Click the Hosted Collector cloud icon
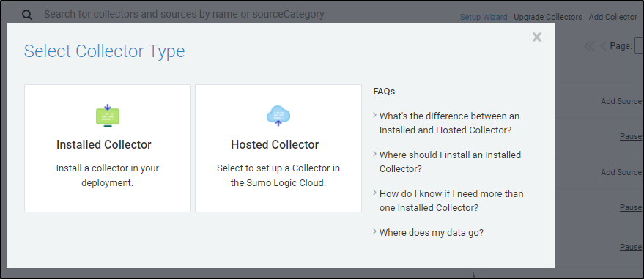 click(278, 115)
